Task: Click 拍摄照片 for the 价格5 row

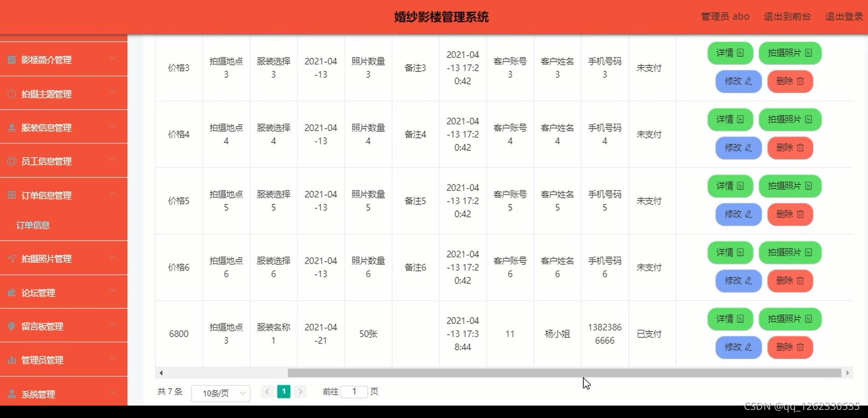Action: (790, 186)
